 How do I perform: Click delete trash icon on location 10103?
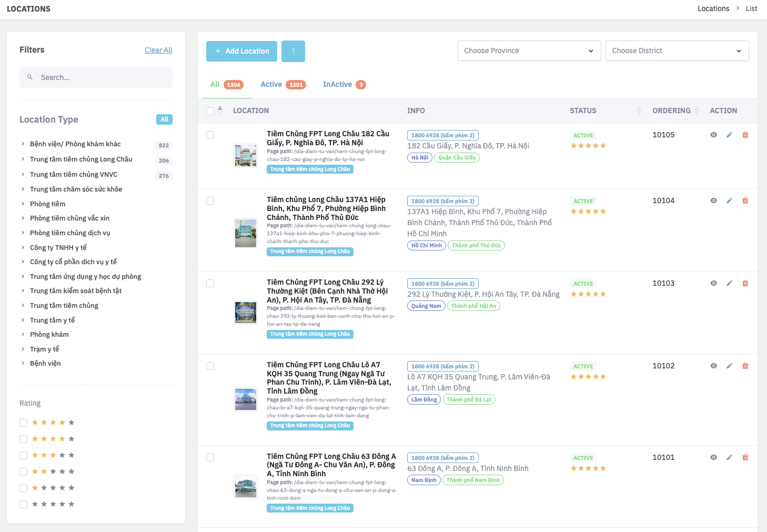point(745,283)
